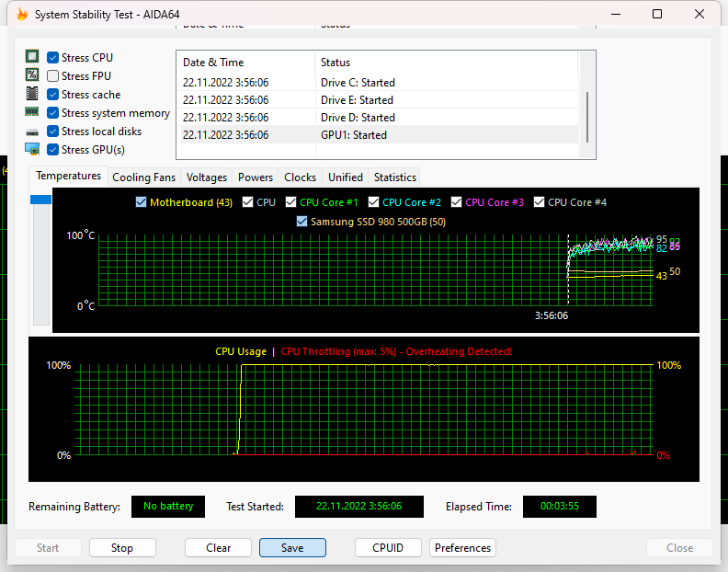The width and height of the screenshot is (728, 572).
Task: Click the Test Started timestamp value
Action: (x=358, y=507)
